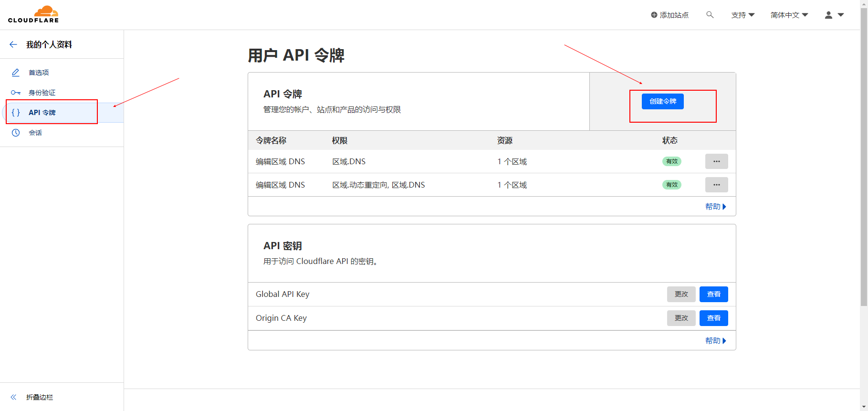Click the page vertical scrollbar

coord(864,158)
